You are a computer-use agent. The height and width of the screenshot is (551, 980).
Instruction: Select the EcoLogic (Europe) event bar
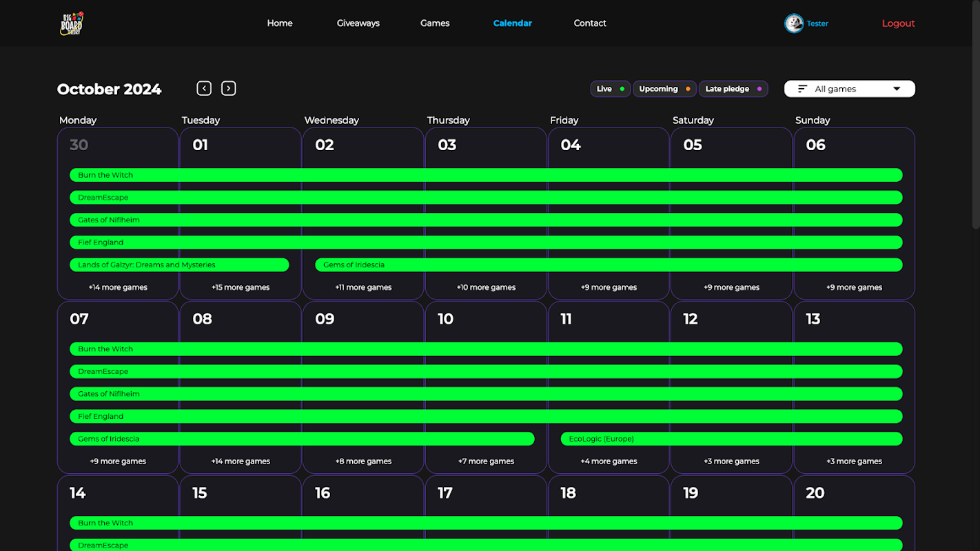[x=731, y=439]
